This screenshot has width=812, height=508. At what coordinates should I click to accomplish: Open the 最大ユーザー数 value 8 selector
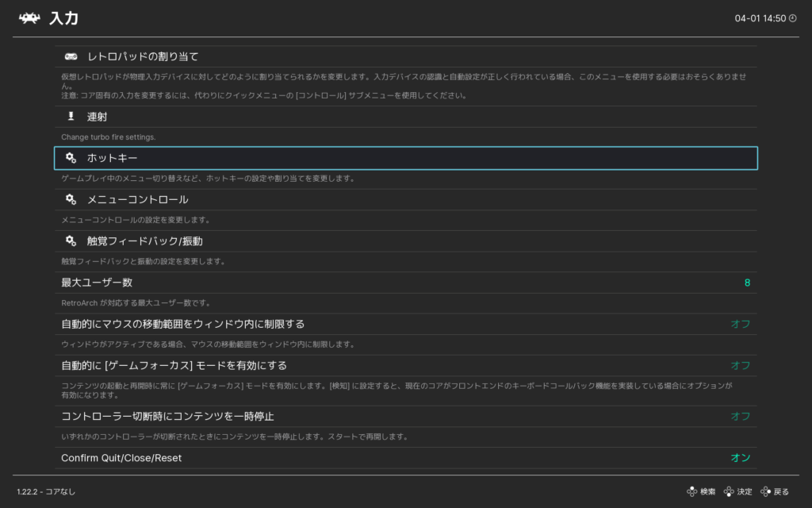coord(746,283)
